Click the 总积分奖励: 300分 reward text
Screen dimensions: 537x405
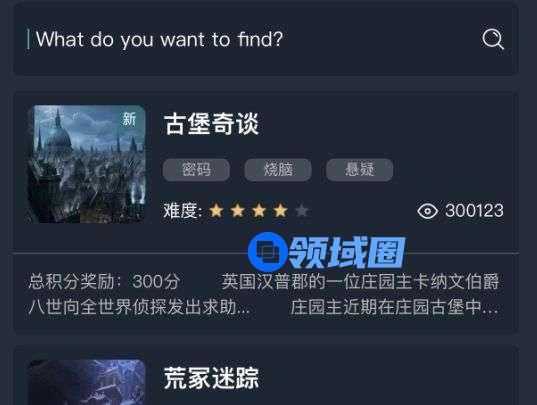coord(104,282)
